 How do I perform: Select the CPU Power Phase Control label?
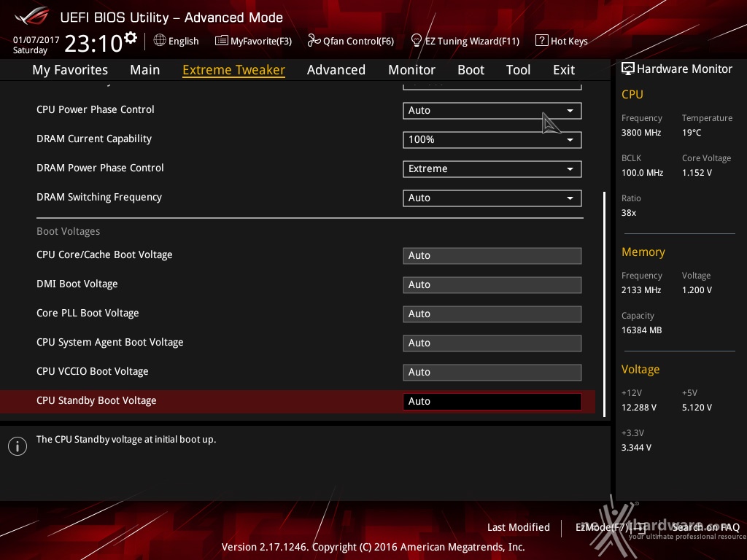pos(96,109)
